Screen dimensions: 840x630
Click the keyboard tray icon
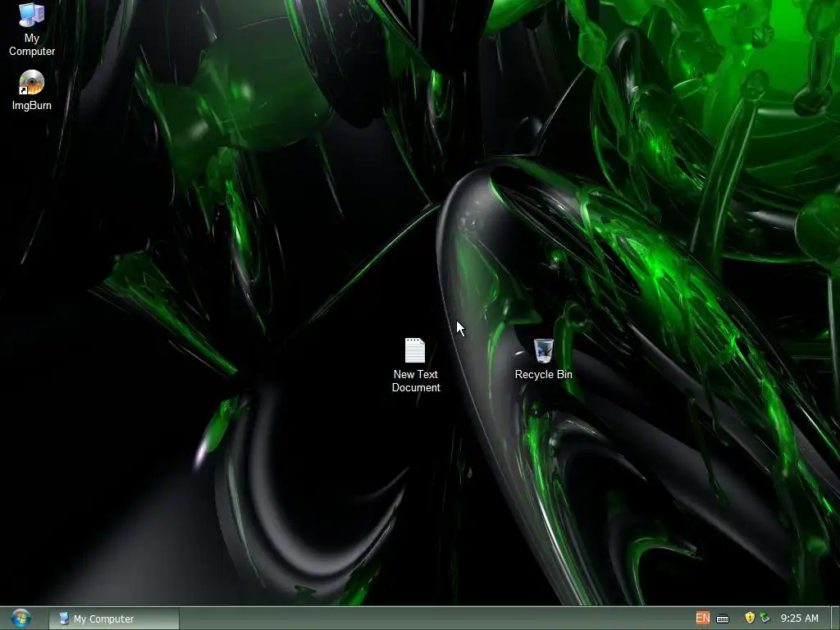[723, 619]
